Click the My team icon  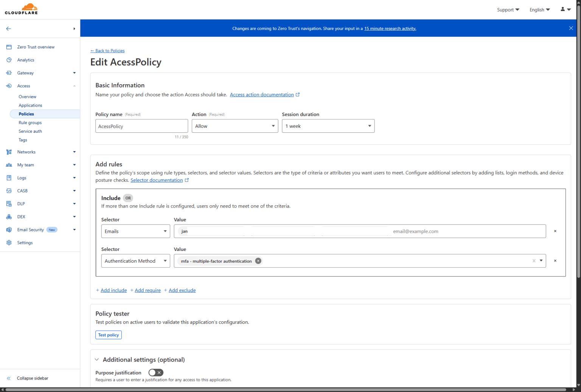point(9,165)
